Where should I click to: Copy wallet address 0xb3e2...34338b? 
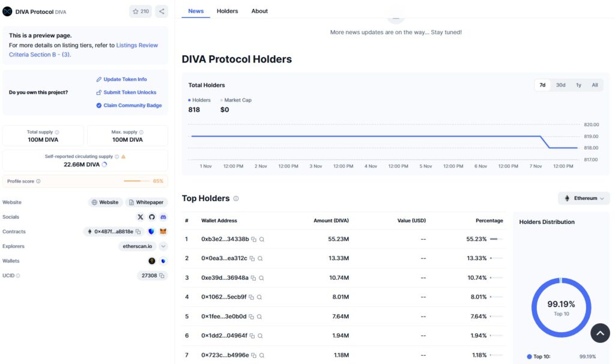pyautogui.click(x=254, y=239)
